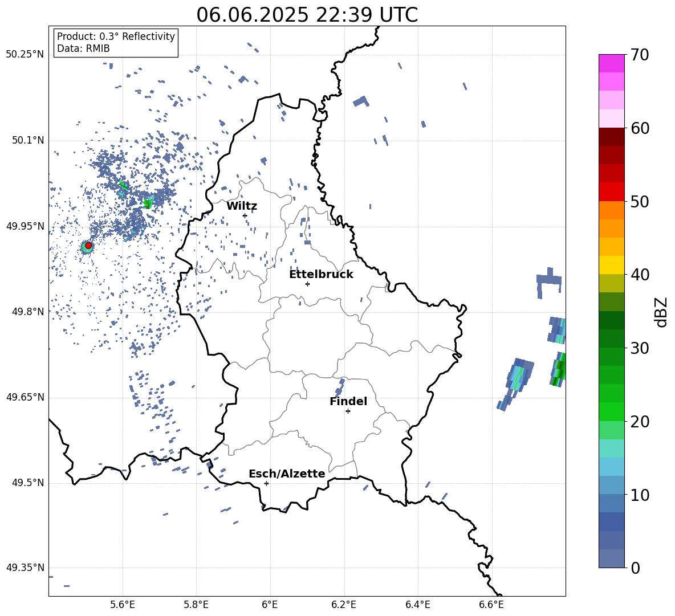Click the Esch/Alzette station cross marker

tap(266, 483)
